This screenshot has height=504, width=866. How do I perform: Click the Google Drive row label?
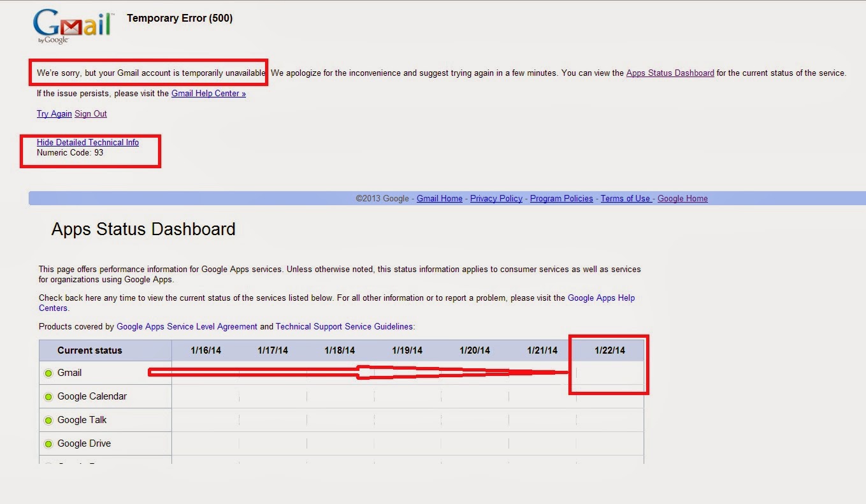tap(84, 443)
